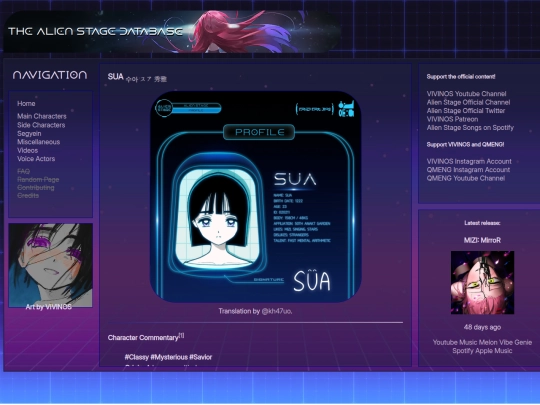Open VIVINOS Instagram Account link
540x405 pixels.
point(469,162)
